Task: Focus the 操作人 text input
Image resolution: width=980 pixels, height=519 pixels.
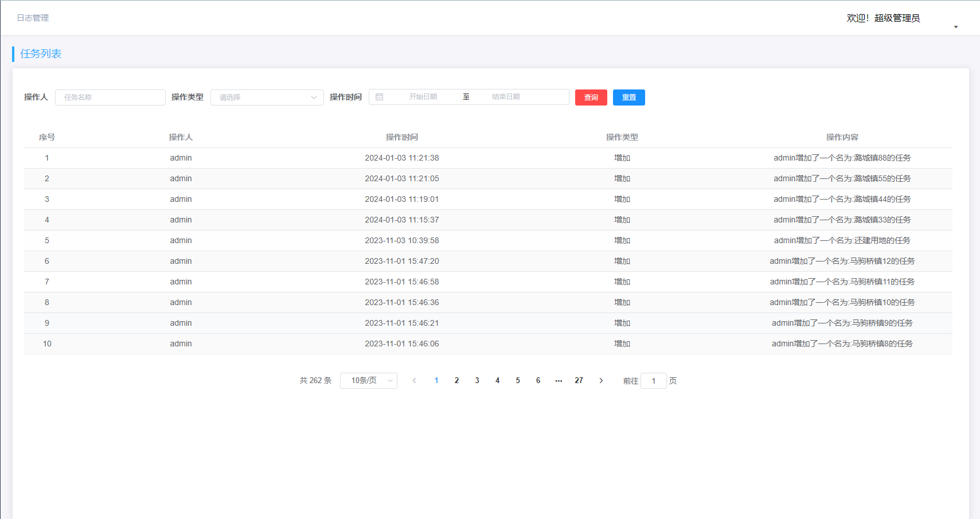Action: tap(110, 97)
